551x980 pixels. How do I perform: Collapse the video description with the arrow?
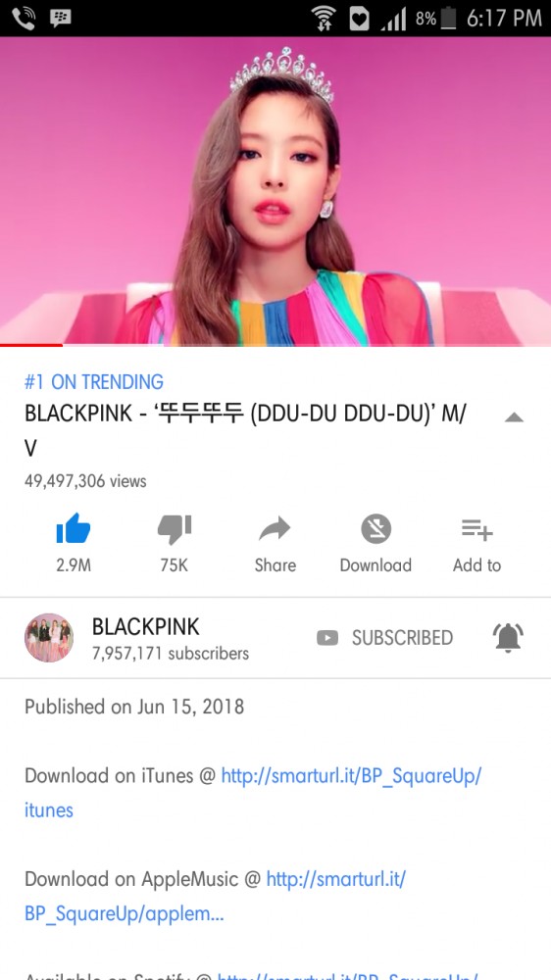[514, 417]
